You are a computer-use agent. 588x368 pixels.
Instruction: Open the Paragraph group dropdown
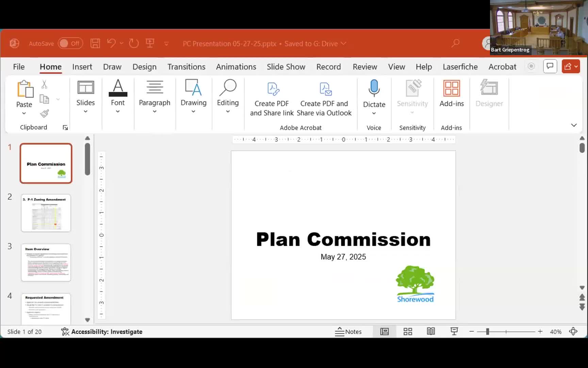pos(154,111)
